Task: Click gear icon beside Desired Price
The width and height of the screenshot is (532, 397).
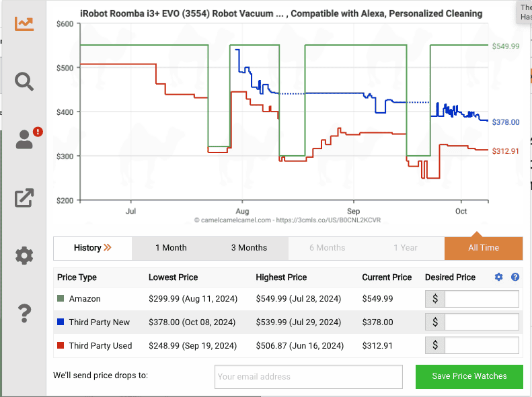Action: pyautogui.click(x=498, y=277)
